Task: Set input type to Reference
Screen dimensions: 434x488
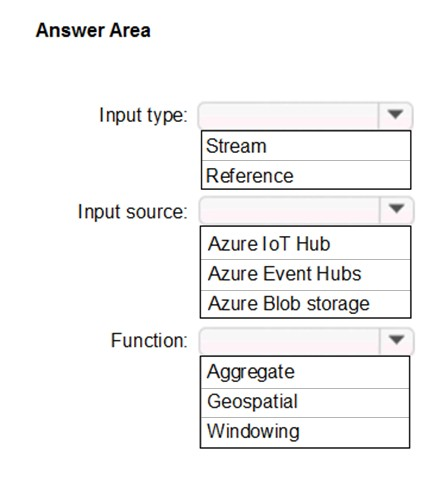Action: (306, 175)
